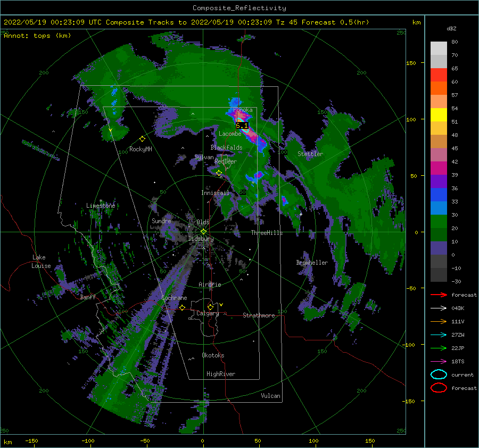Click the ThreeHills city label
Viewport: 479px width, 448px height.
coord(267,233)
